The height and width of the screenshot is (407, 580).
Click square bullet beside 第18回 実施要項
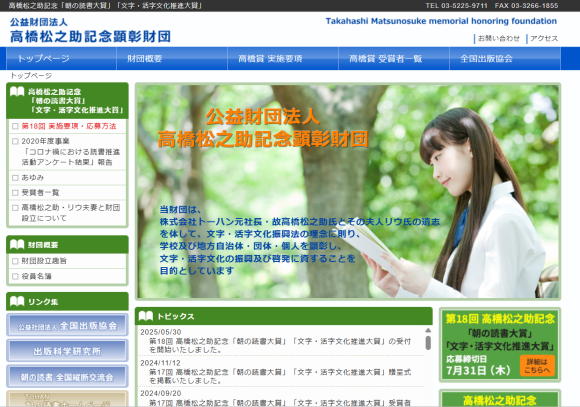pos(15,126)
